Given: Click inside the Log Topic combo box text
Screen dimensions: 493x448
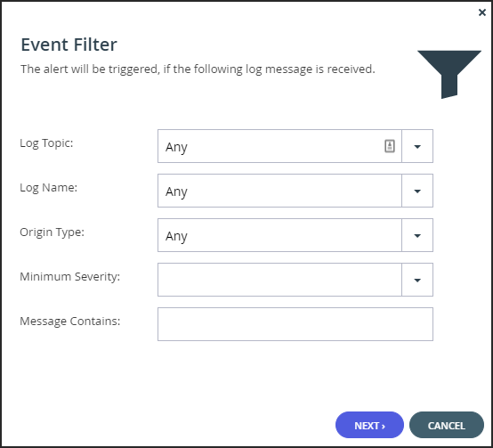Looking at the screenshot, I should coord(279,146).
